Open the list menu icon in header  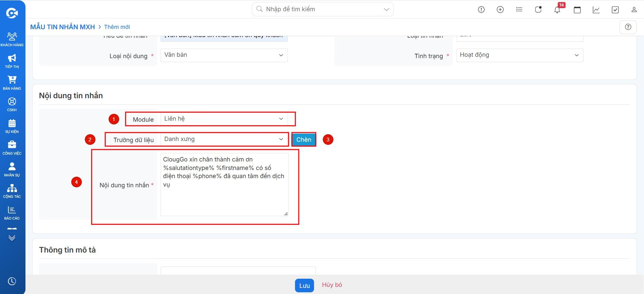coord(519,10)
